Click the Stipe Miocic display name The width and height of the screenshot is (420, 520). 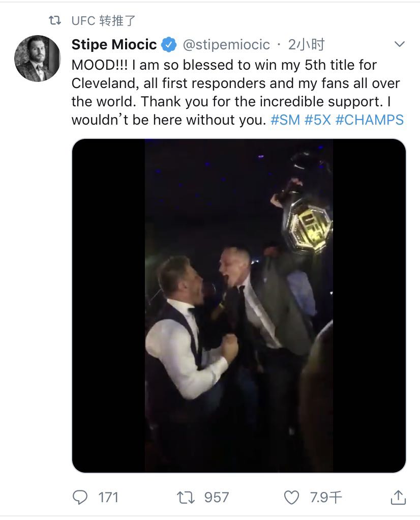click(x=114, y=44)
